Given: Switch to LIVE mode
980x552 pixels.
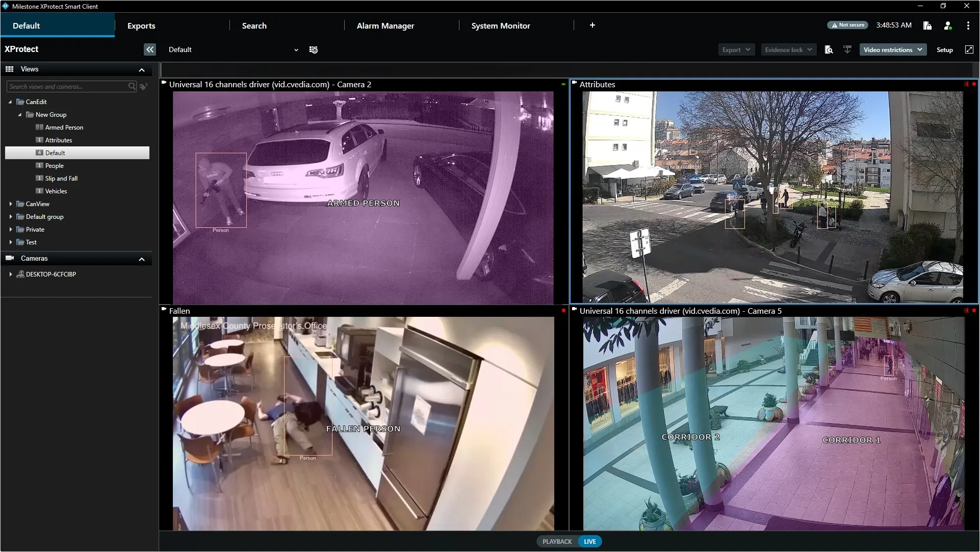Looking at the screenshot, I should tap(590, 541).
